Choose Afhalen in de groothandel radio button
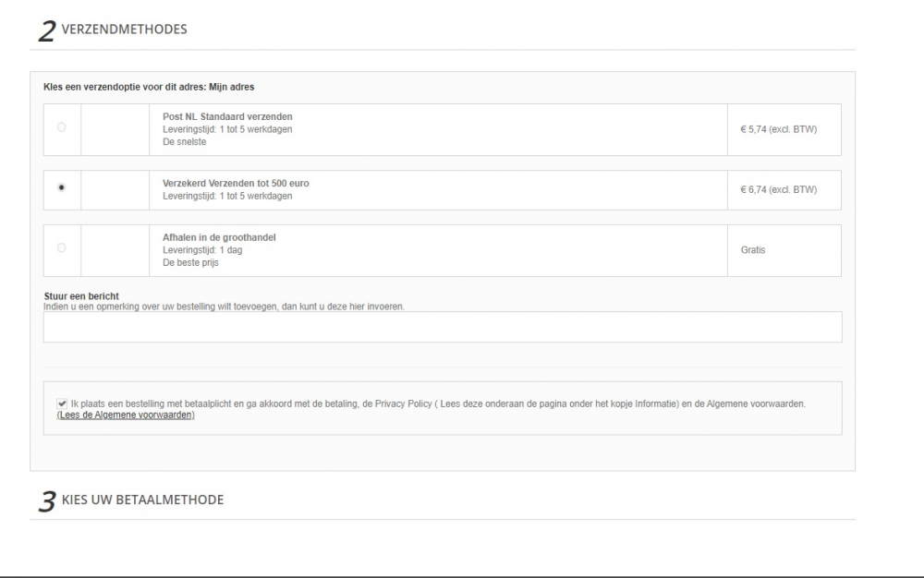Viewport: 924px width, 578px height. [61, 247]
